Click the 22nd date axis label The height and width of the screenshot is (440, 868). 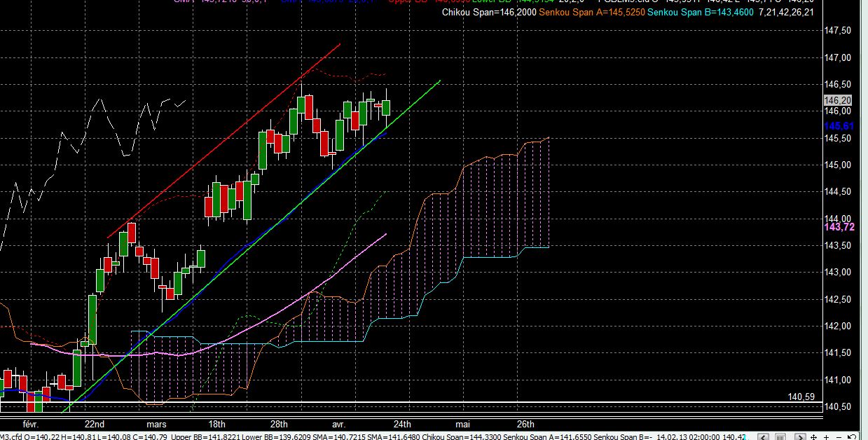tap(95, 425)
